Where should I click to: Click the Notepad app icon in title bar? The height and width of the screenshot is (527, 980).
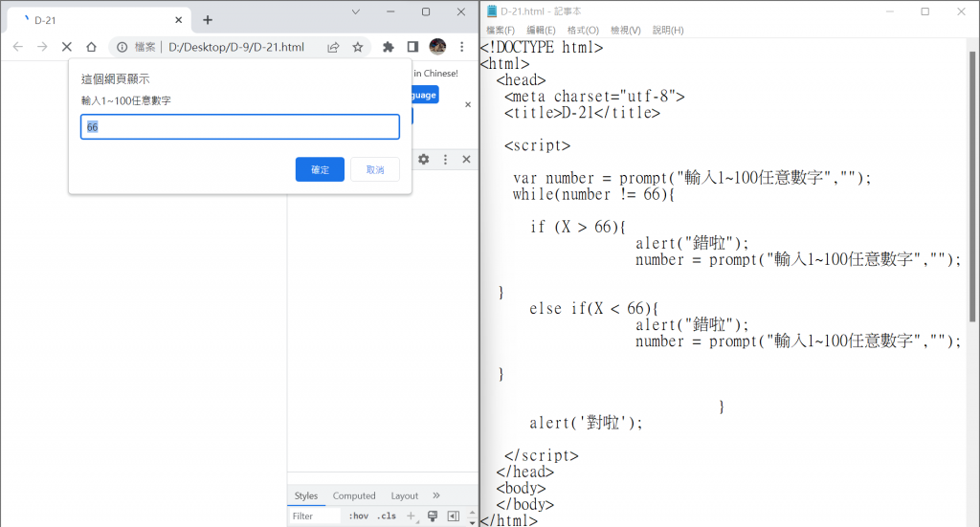click(491, 11)
